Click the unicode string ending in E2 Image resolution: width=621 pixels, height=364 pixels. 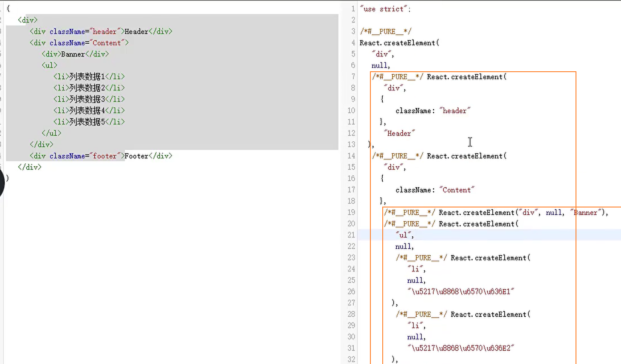[461, 348]
